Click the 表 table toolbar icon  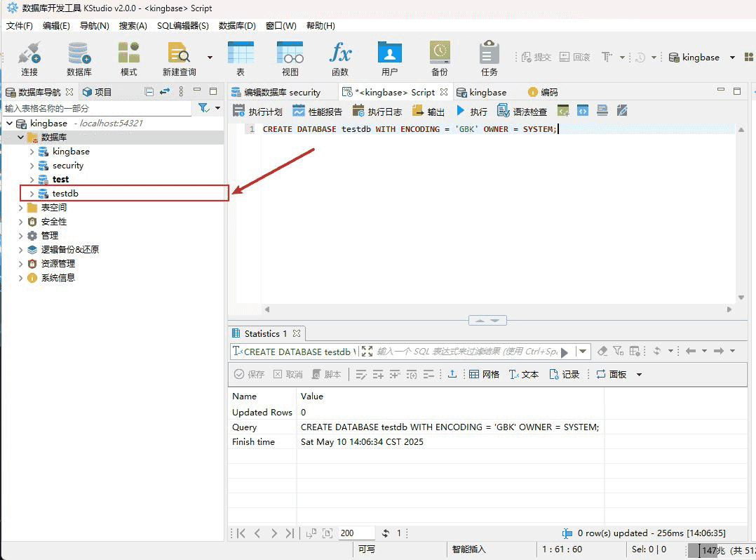tap(241, 58)
